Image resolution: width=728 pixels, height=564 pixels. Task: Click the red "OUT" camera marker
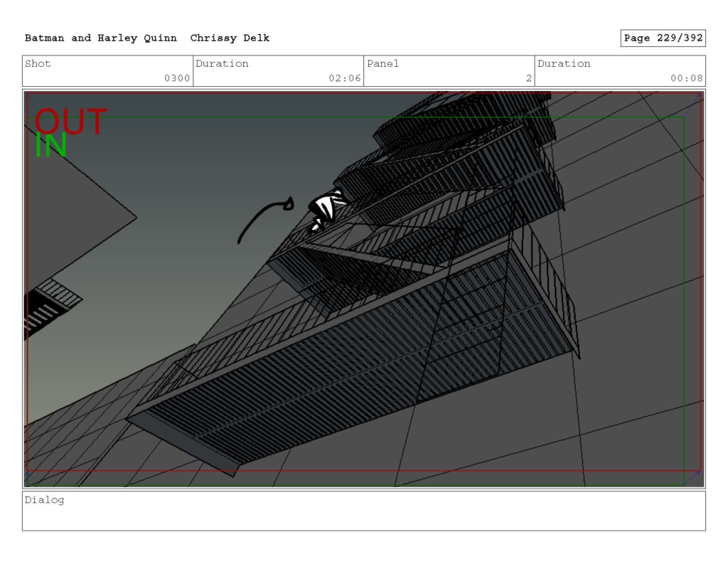pyautogui.click(x=70, y=122)
